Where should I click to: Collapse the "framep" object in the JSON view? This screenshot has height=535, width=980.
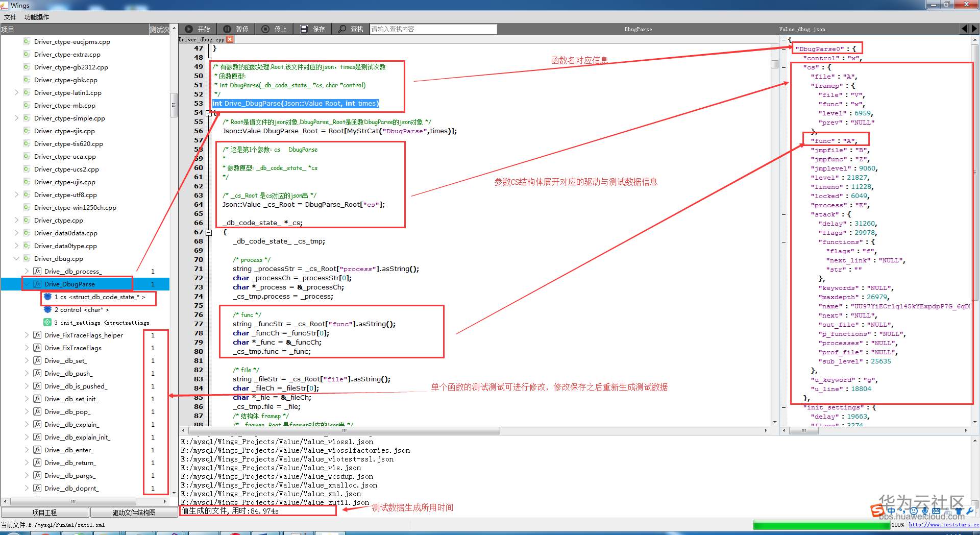pyautogui.click(x=784, y=86)
